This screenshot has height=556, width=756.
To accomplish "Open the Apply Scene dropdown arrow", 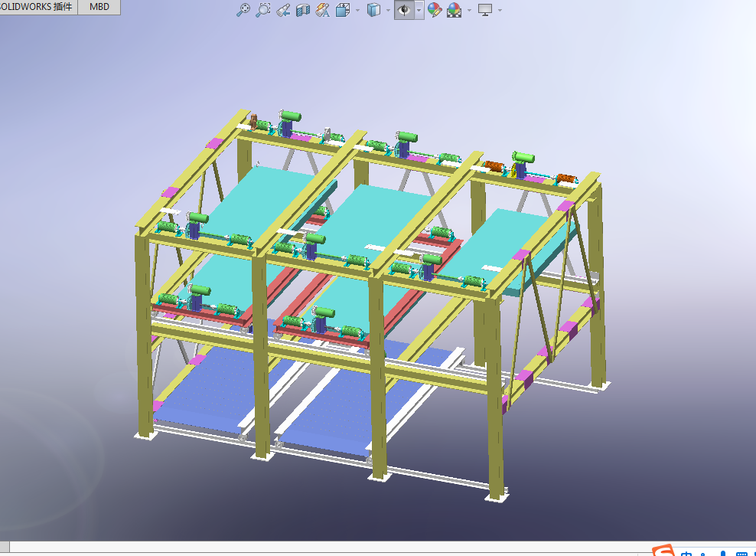I will (x=469, y=10).
